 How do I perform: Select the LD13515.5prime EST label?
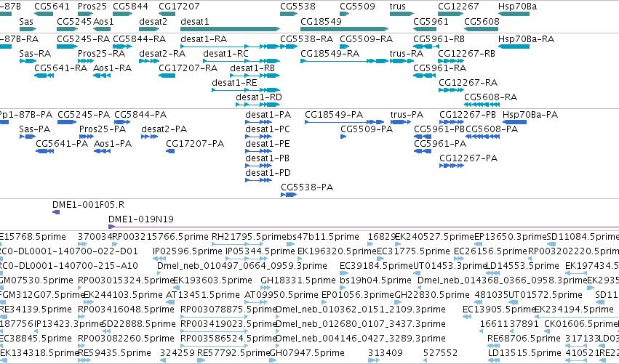point(524,353)
